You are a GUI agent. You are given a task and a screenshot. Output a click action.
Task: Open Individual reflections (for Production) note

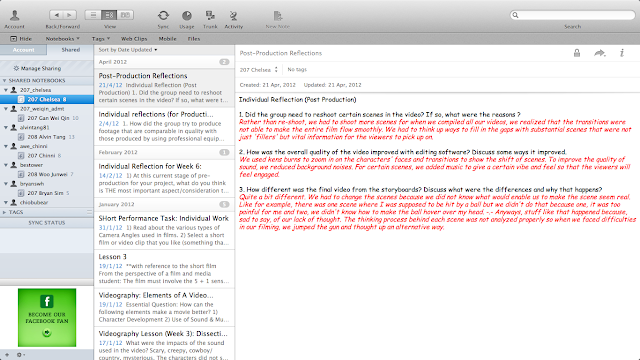pyautogui.click(x=164, y=127)
